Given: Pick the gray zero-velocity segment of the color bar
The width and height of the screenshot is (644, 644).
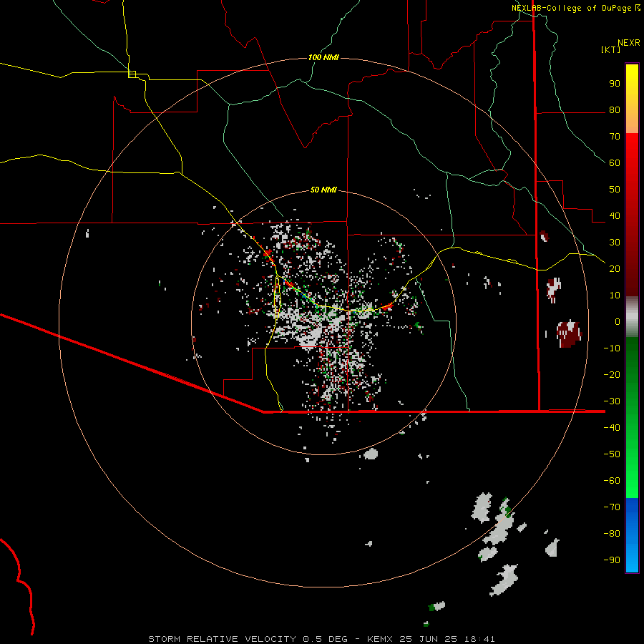Looking at the screenshot, I should click(x=632, y=317).
